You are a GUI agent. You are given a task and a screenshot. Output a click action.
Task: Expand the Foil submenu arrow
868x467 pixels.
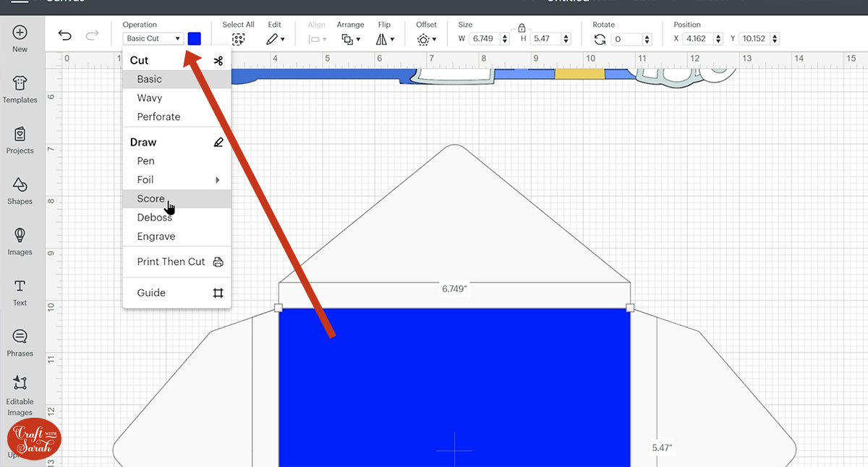tap(218, 180)
